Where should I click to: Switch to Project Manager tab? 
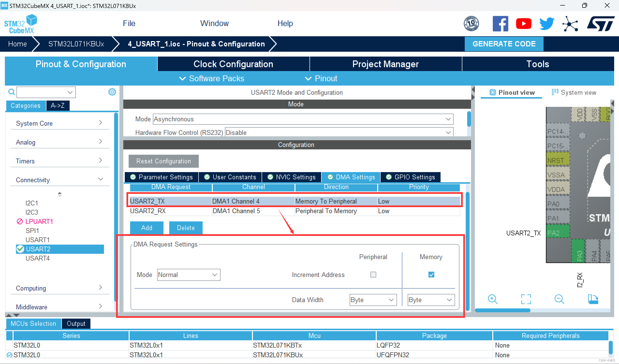(x=385, y=64)
